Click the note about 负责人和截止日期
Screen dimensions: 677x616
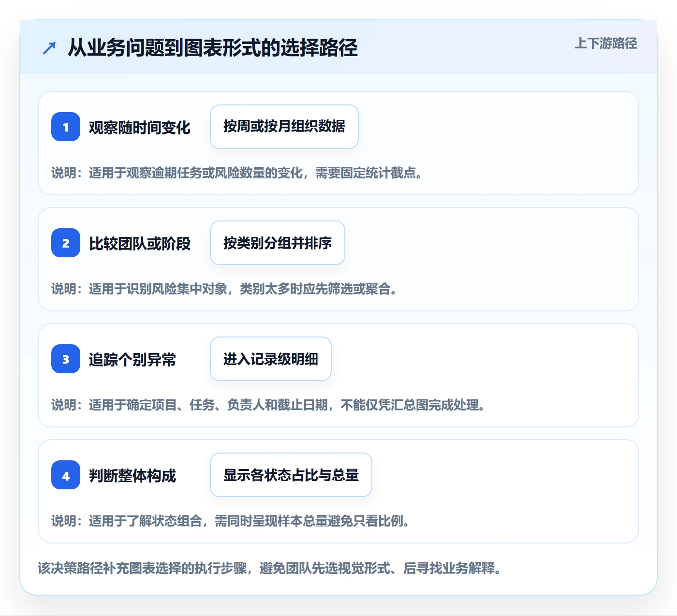point(268,405)
